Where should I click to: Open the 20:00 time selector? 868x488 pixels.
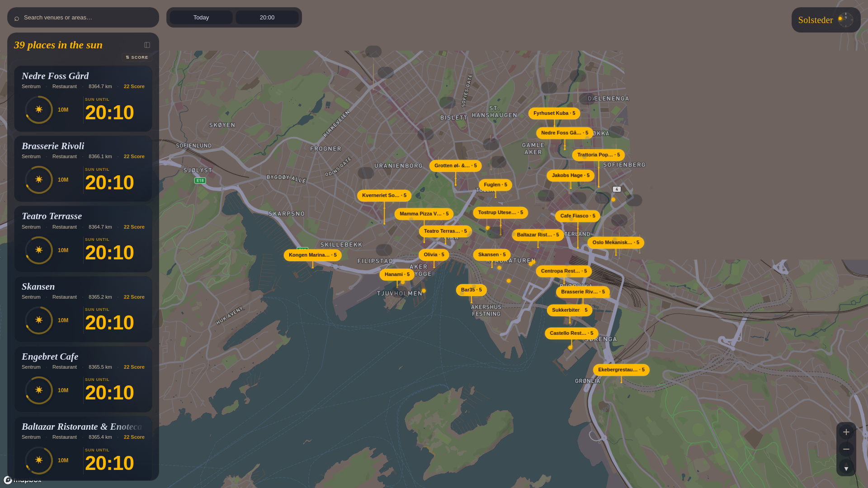[x=267, y=18]
